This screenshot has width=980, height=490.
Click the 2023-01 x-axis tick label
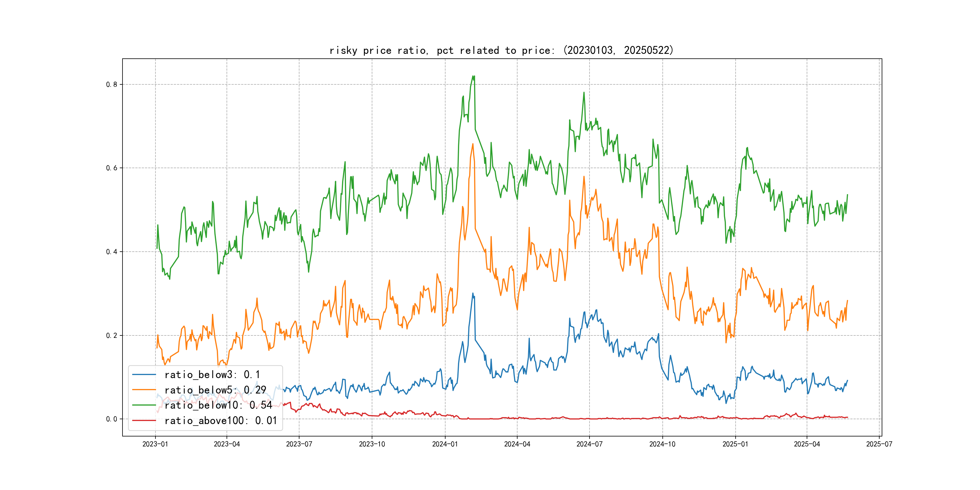(x=155, y=444)
